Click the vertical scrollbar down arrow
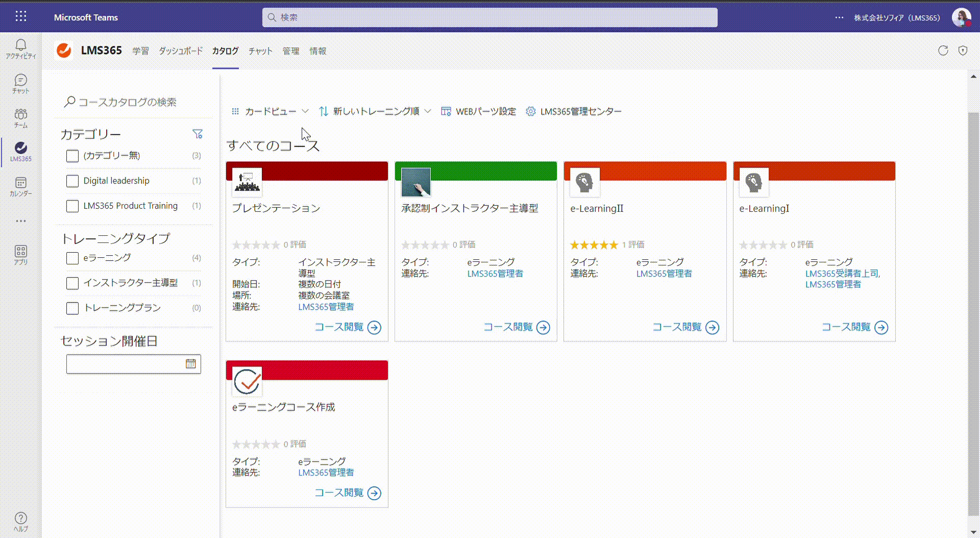Viewport: 980px width, 538px height. (x=973, y=532)
